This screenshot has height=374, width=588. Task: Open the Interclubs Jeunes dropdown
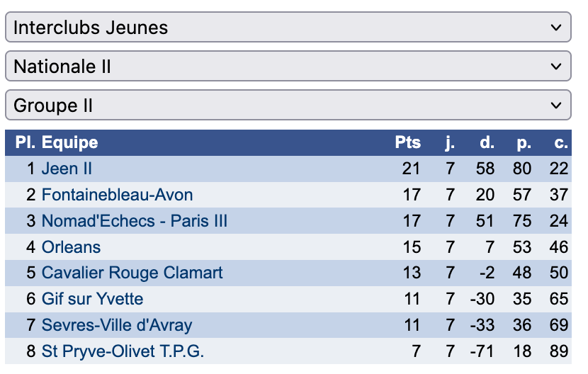coord(288,28)
